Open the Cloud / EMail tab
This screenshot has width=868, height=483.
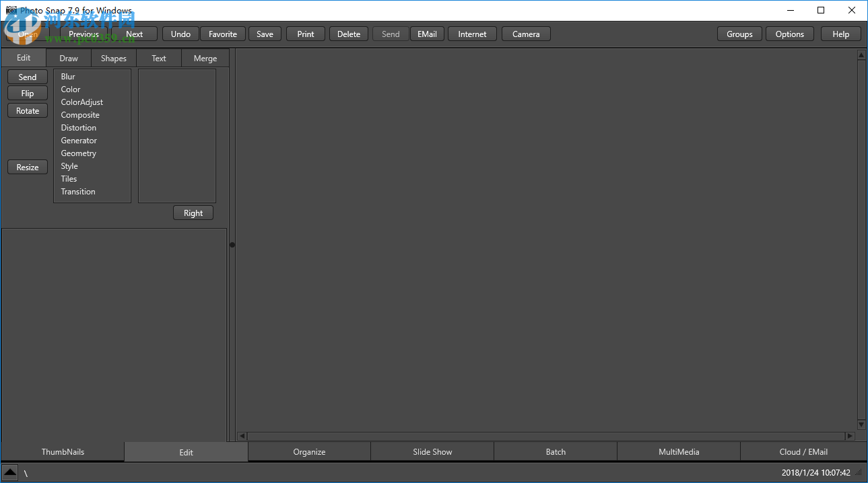pos(803,452)
